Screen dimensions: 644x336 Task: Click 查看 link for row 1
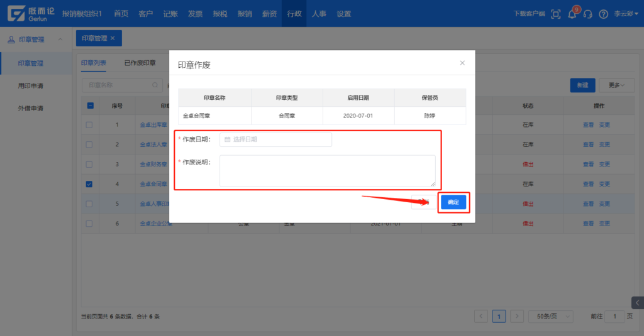click(x=588, y=125)
